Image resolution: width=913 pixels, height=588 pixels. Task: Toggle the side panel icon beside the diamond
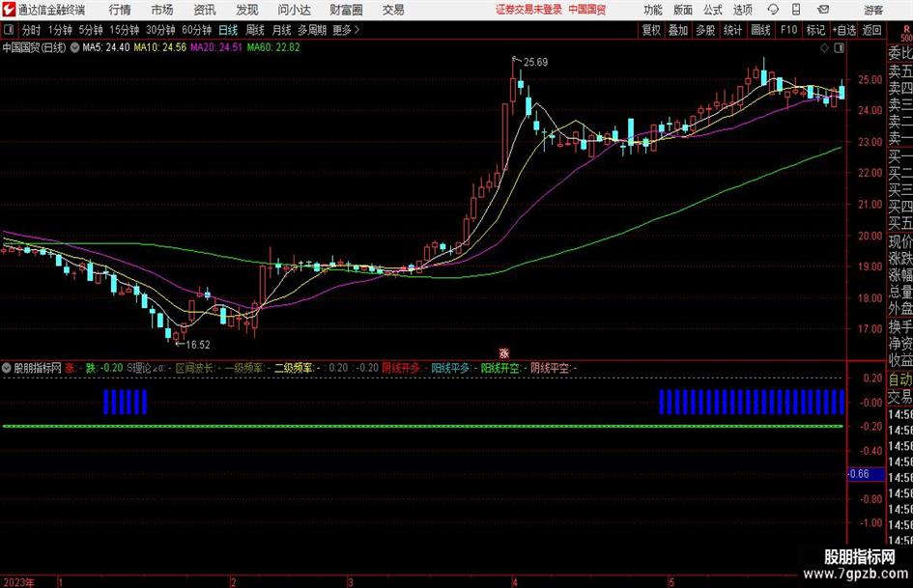[x=839, y=48]
